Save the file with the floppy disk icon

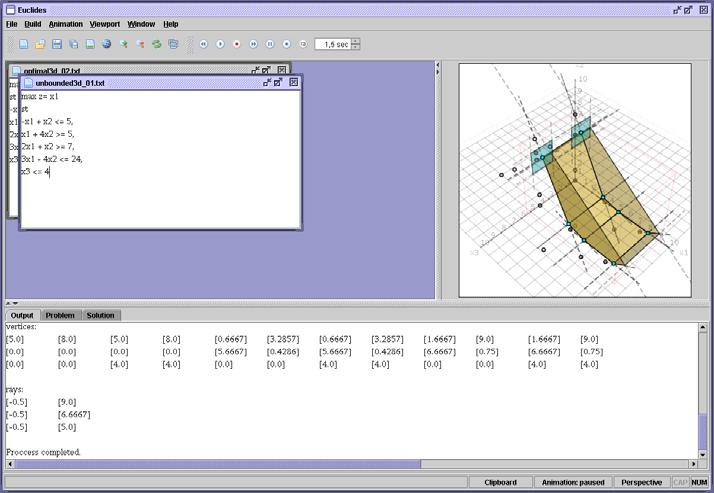[x=57, y=44]
